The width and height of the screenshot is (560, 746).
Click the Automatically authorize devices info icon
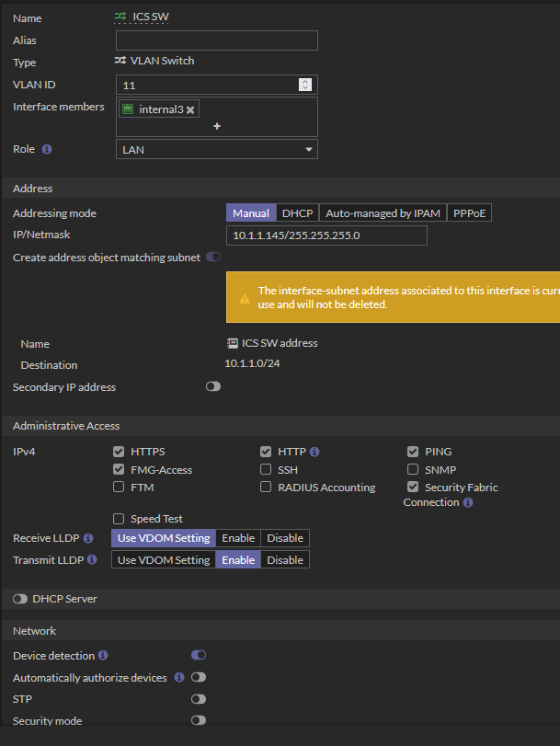tap(179, 678)
